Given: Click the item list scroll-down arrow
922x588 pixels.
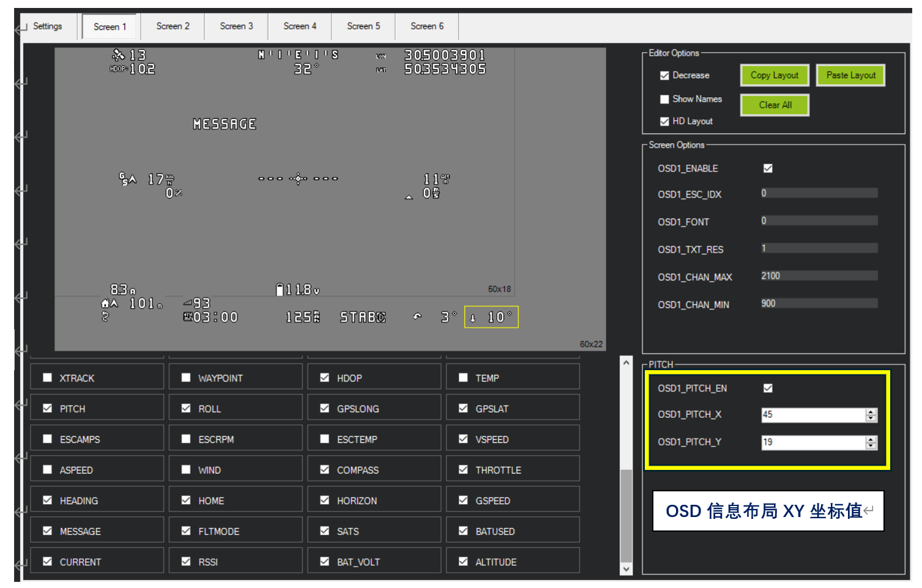Looking at the screenshot, I should click(x=626, y=569).
